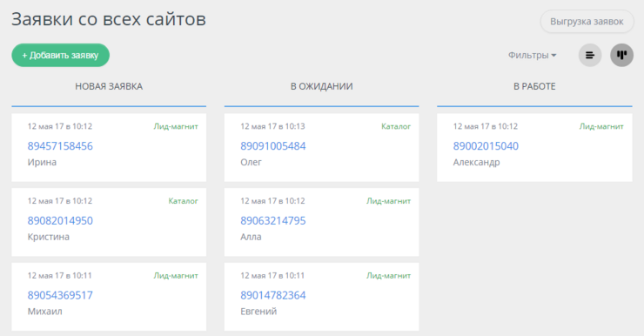Viewport: 644px width, 336px height.
Task: Click the date on Александр card
Action: pos(486,126)
